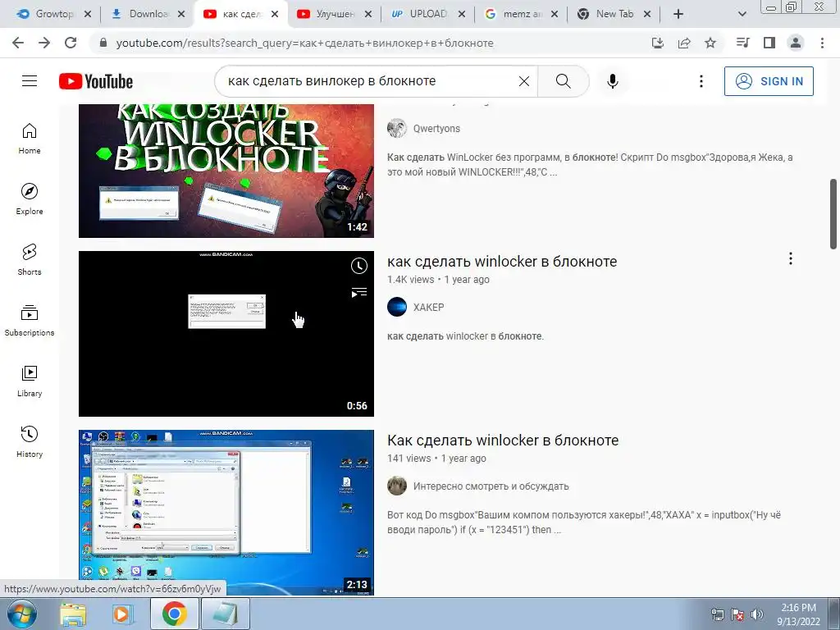This screenshot has width=840, height=630.
Task: Open Subscriptions in the sidebar
Action: click(x=30, y=321)
